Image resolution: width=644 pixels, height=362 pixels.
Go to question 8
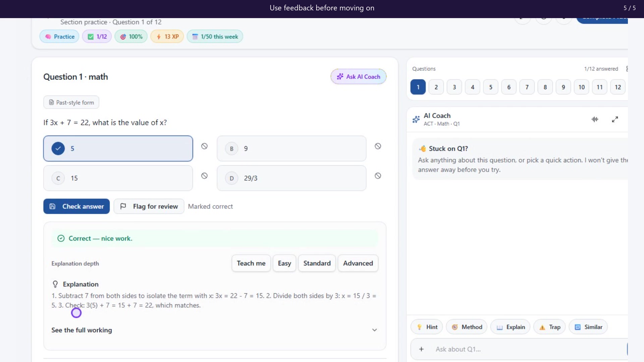coord(545,87)
